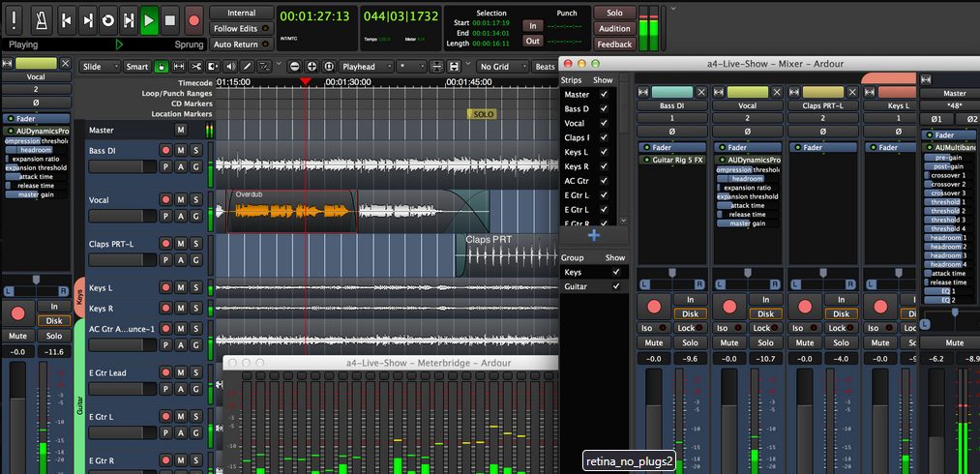Click the Bass DI track gain slider in editor
Viewport: 980px width, 474px height.
click(123, 166)
